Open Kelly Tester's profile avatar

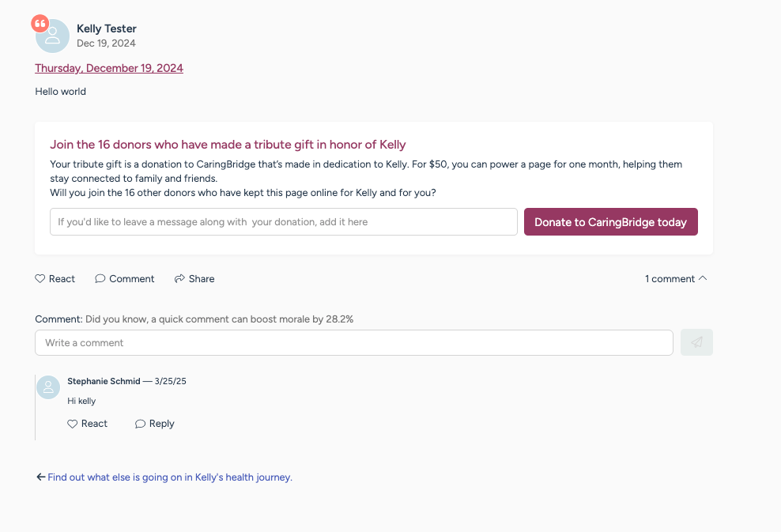click(x=52, y=36)
